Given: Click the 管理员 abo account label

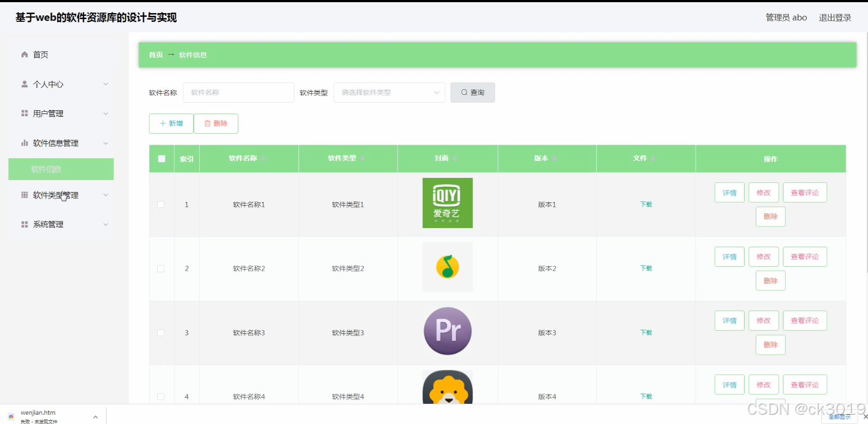Looking at the screenshot, I should 786,17.
